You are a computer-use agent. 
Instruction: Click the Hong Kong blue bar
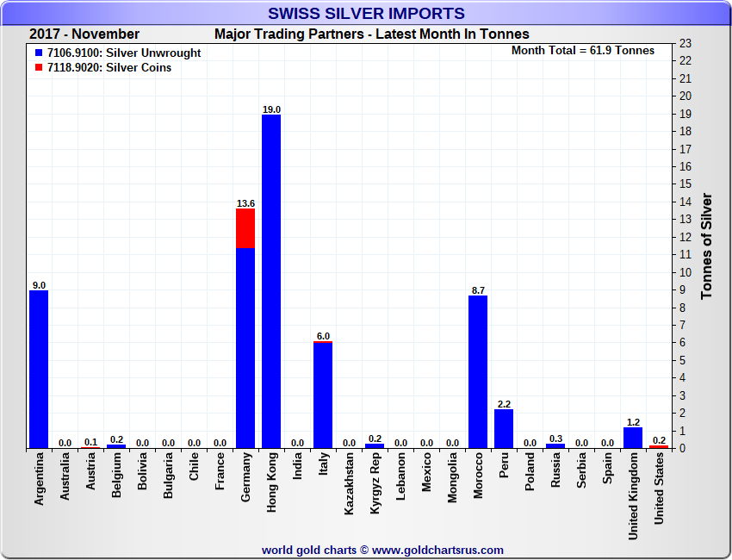(x=271, y=281)
